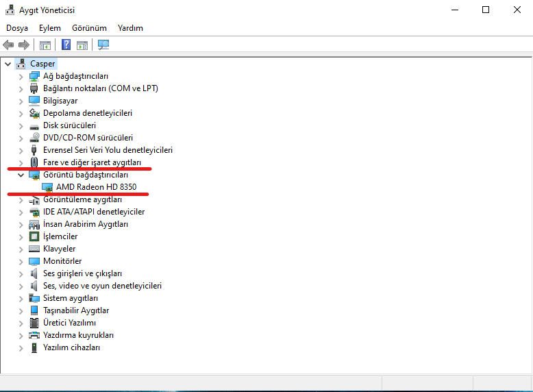Screen dimensions: 533x392
Task: Select the Görüntüleme aygıtları label
Action: [82, 199]
